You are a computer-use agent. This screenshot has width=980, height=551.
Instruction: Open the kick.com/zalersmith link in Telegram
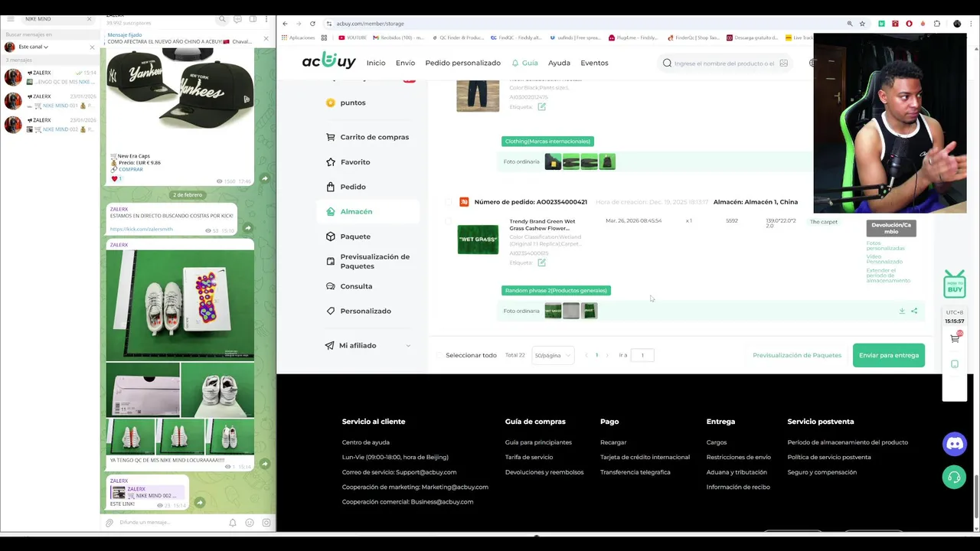coord(141,229)
